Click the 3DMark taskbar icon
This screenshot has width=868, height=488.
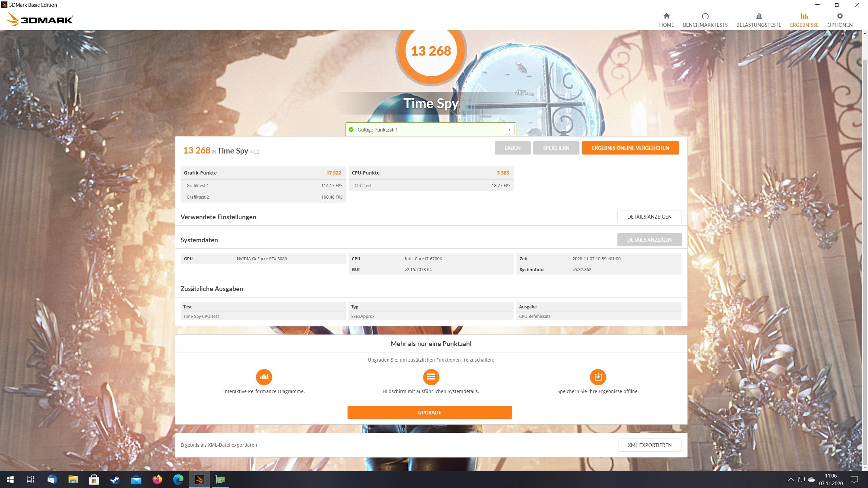click(x=199, y=480)
